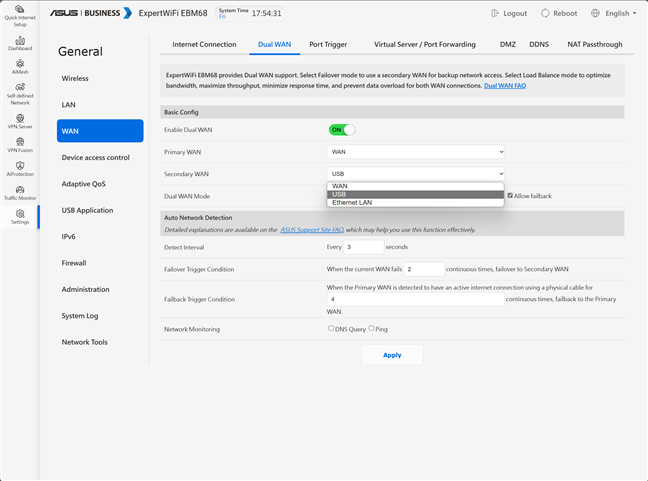Click ExpertWiFi EBM68 model name
The height and width of the screenshot is (481, 648).
(173, 13)
